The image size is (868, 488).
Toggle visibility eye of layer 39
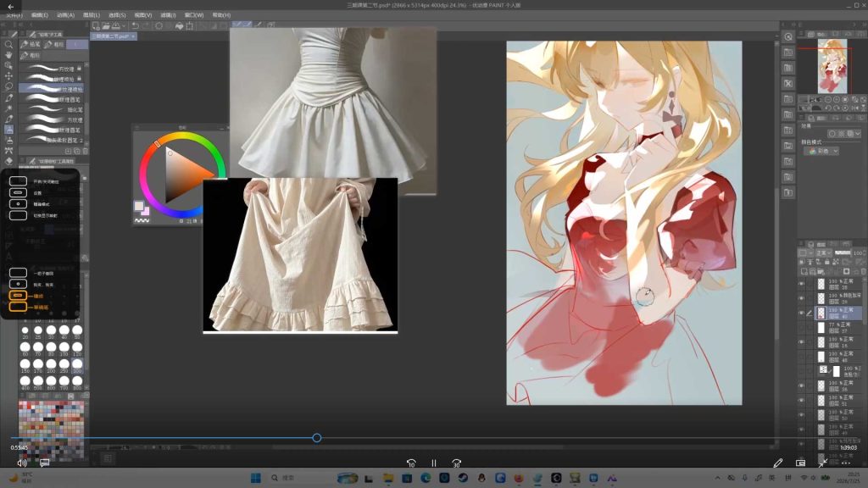point(801,298)
